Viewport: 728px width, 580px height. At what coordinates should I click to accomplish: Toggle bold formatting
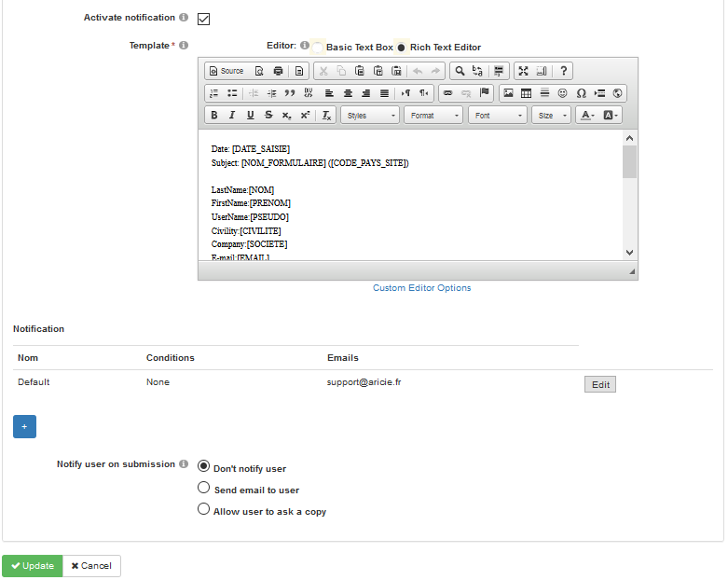pos(213,116)
